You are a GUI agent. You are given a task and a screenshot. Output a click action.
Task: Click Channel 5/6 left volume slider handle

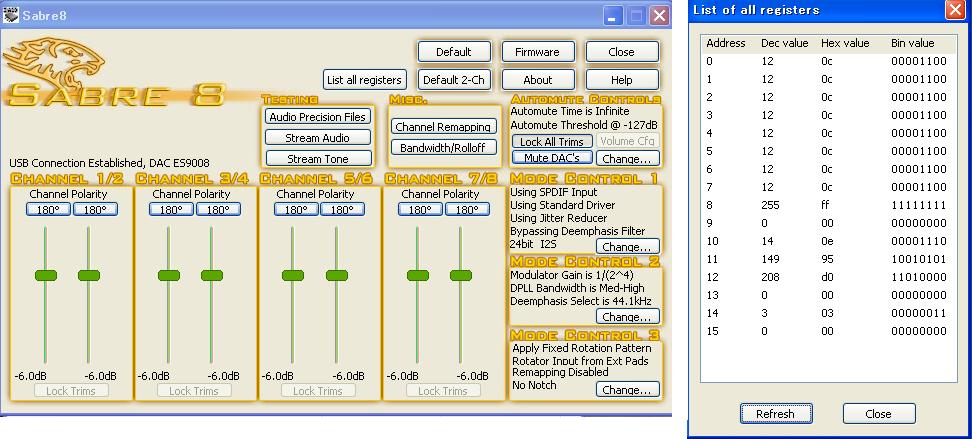click(293, 275)
